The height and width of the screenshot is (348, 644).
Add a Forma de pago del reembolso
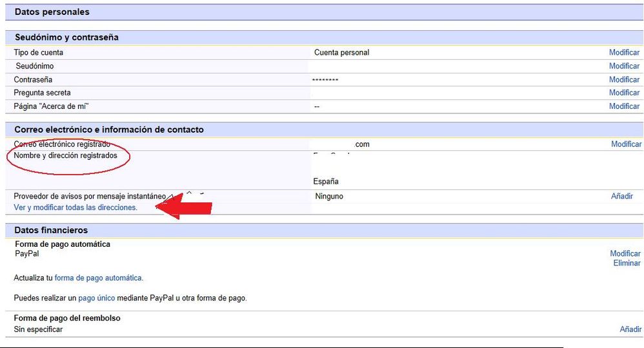630,329
